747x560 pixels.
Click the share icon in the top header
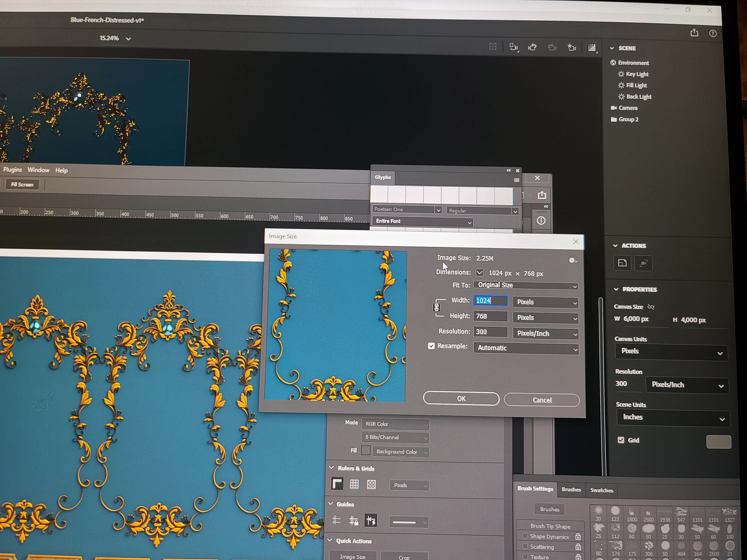[x=694, y=33]
